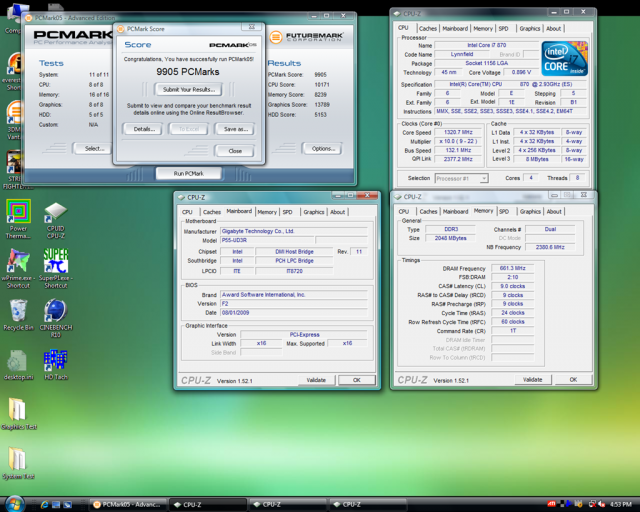Select CPU tab in Mainboard CPU-Z window

[x=187, y=212]
